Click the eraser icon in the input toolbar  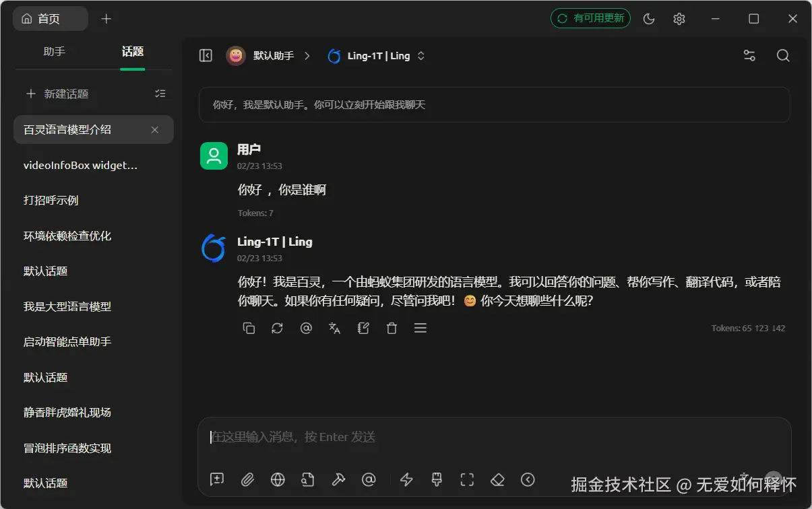click(497, 479)
